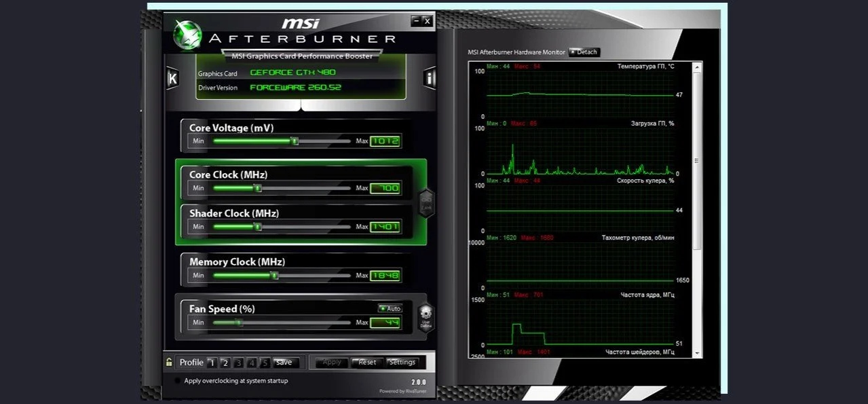
Task: Click the Memory Clock value field 1848
Action: pyautogui.click(x=385, y=276)
